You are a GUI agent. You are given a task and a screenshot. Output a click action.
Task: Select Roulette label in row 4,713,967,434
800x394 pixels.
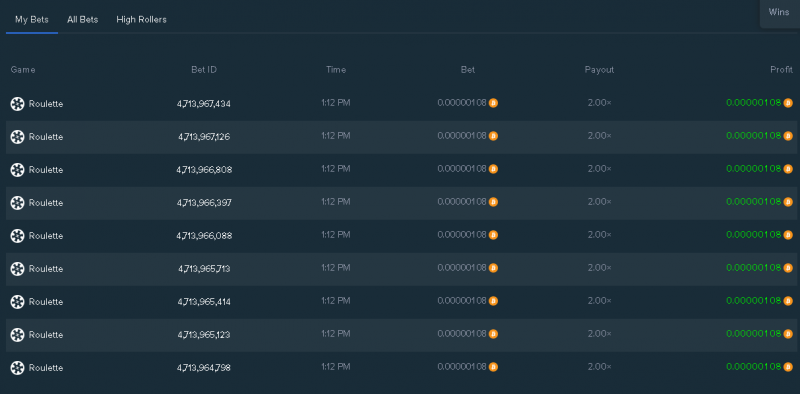click(x=46, y=104)
